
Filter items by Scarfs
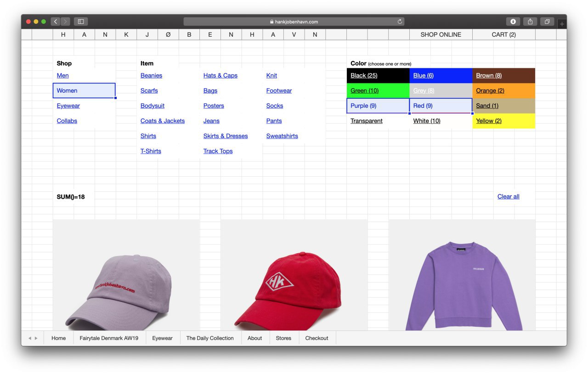(149, 90)
